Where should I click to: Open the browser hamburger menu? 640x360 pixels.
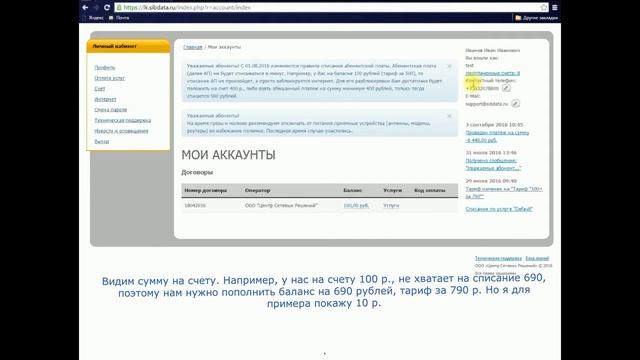pos(555,7)
